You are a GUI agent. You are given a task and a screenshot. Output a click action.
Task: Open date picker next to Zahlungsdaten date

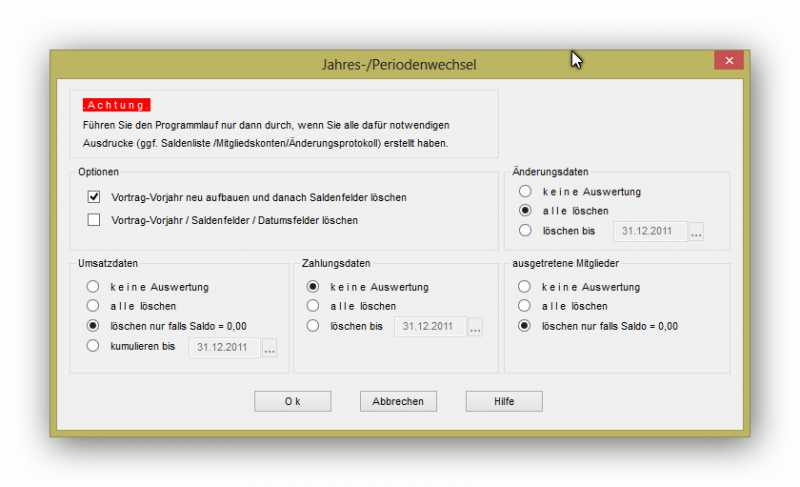(475, 327)
